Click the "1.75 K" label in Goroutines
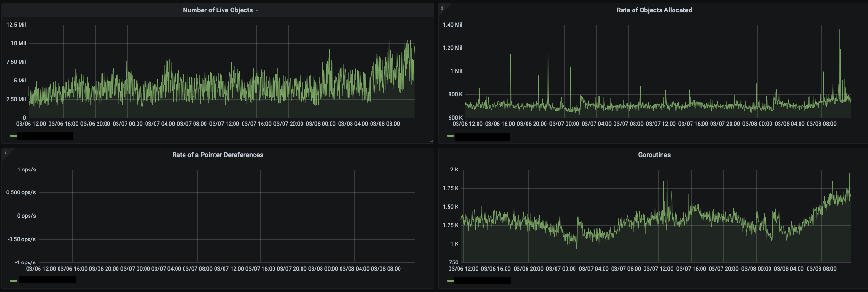Image resolution: width=868 pixels, height=292 pixels. [450, 188]
